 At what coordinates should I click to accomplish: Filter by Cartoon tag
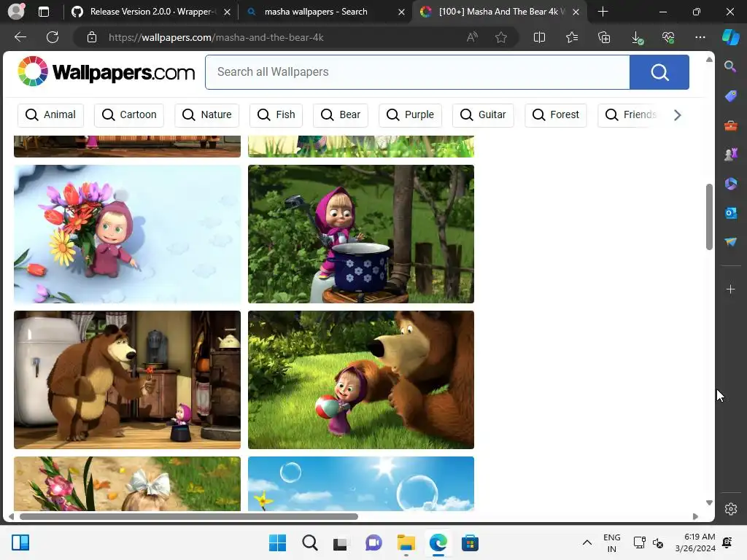[129, 114]
